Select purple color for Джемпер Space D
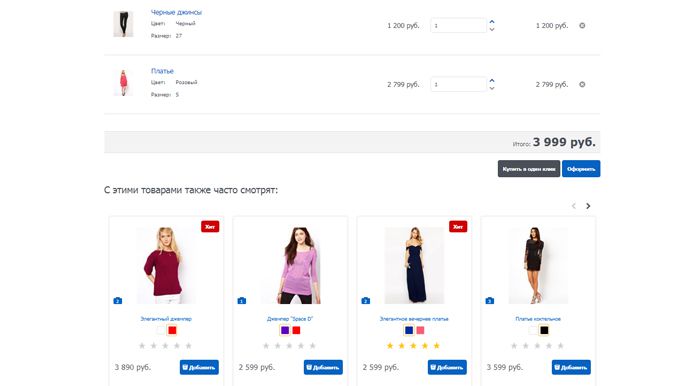This screenshot has height=386, width=697. click(284, 330)
